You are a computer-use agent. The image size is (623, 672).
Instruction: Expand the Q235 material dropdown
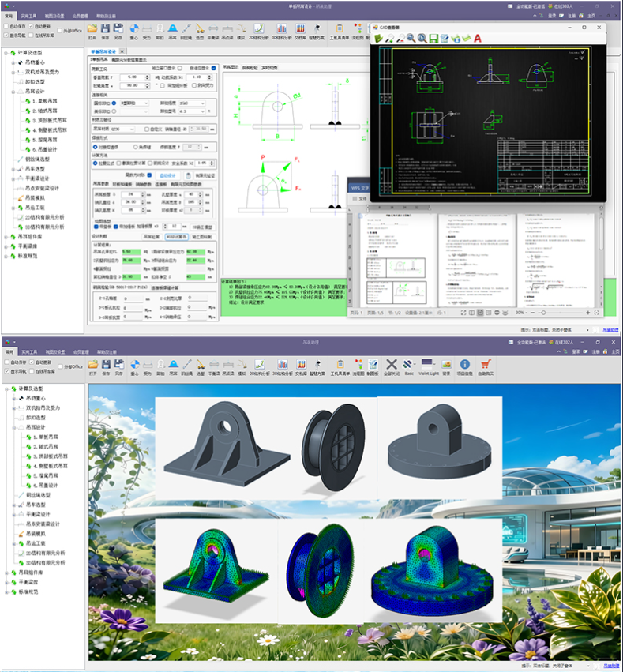click(x=122, y=129)
